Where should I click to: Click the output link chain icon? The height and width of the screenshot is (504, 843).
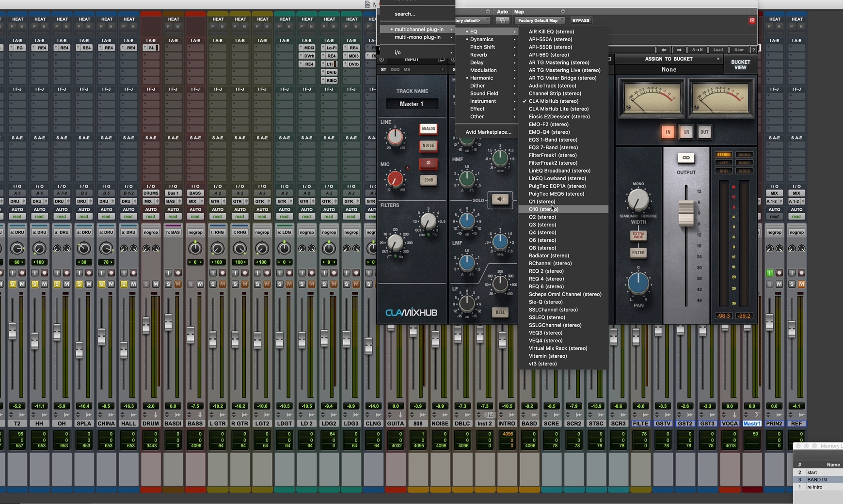(686, 158)
